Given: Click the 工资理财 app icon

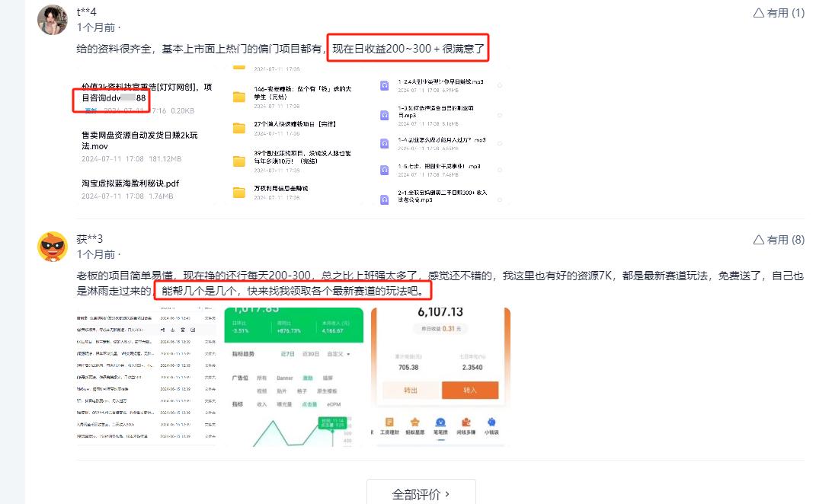Looking at the screenshot, I should pos(389,422).
